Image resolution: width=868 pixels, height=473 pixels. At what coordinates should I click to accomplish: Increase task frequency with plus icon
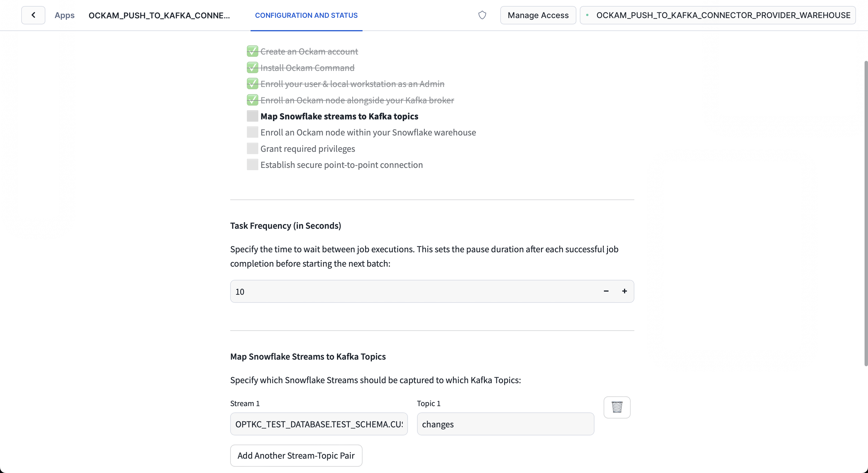pyautogui.click(x=624, y=291)
